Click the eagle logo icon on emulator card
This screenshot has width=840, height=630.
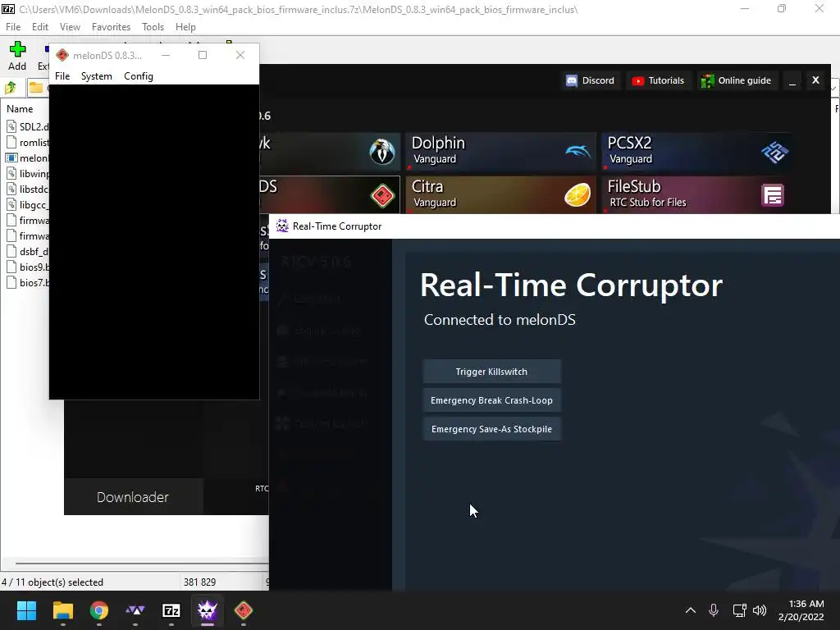click(382, 152)
